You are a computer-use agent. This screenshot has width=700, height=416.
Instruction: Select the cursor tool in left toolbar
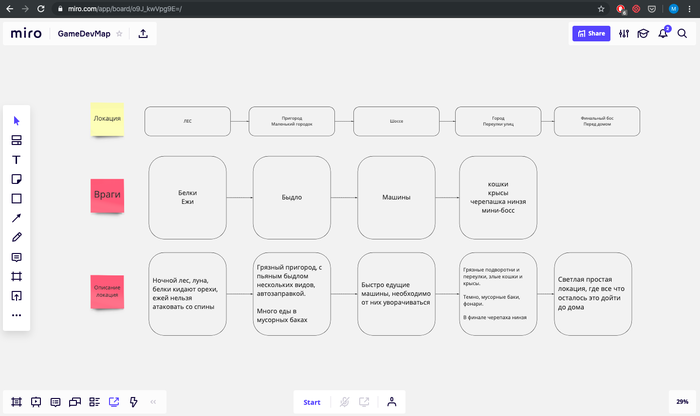17,121
